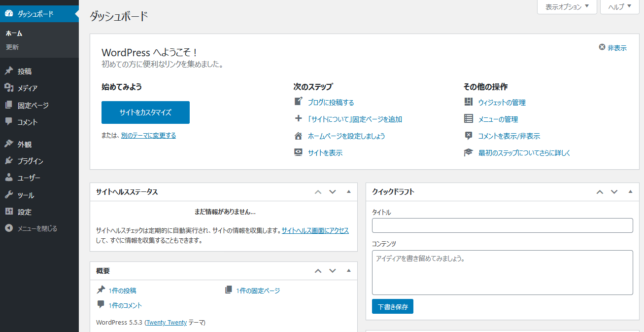This screenshot has width=644, height=332.
Task: Click the メディア icon in sidebar
Action: (x=9, y=88)
